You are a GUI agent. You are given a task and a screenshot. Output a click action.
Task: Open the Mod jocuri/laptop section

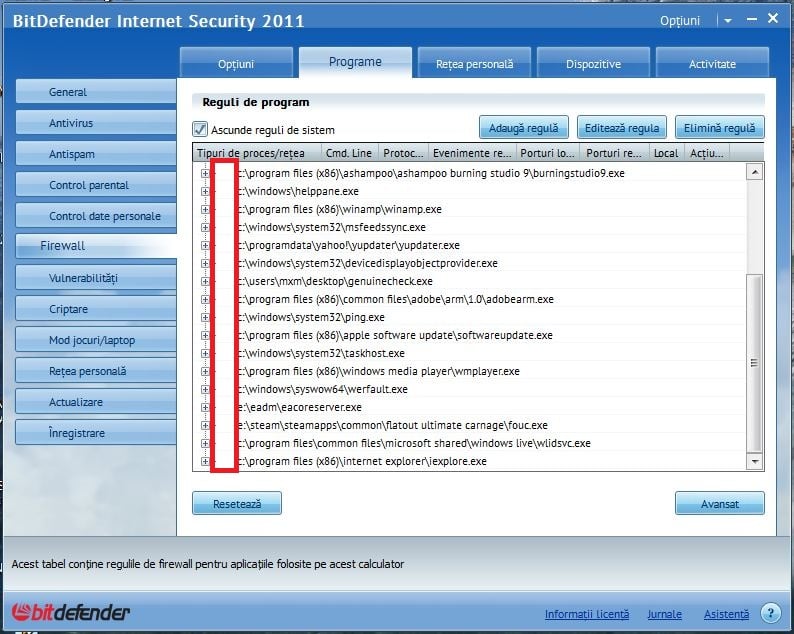[x=96, y=340]
